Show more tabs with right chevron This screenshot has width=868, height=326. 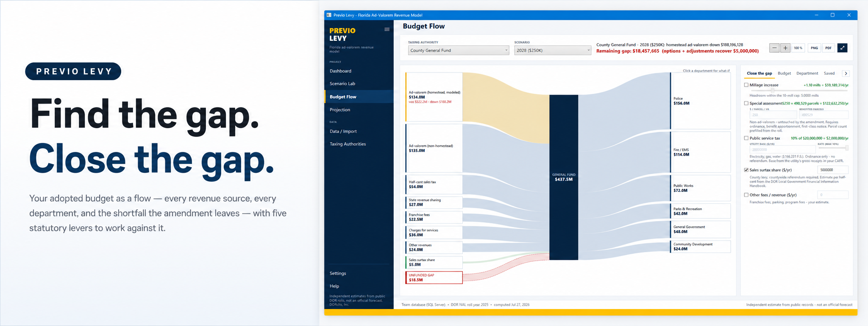(x=846, y=73)
